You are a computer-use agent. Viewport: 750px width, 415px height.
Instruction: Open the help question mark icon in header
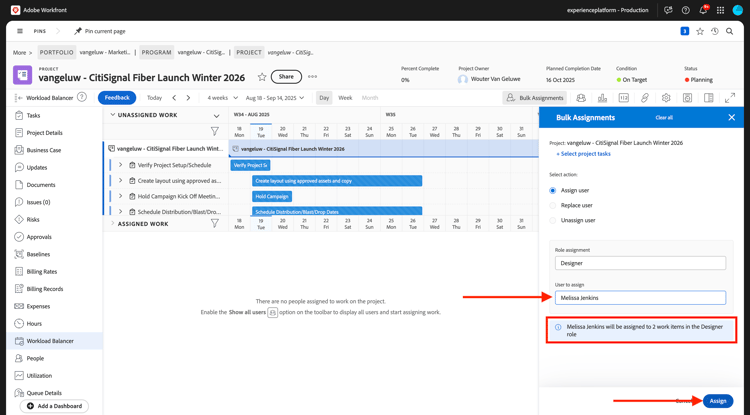[x=685, y=10]
